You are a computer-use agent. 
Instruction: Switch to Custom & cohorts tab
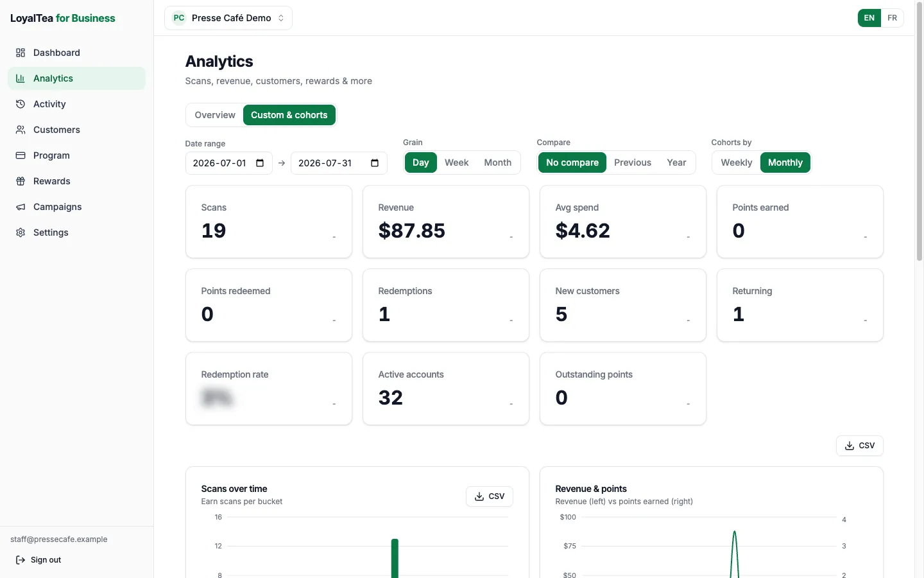289,115
